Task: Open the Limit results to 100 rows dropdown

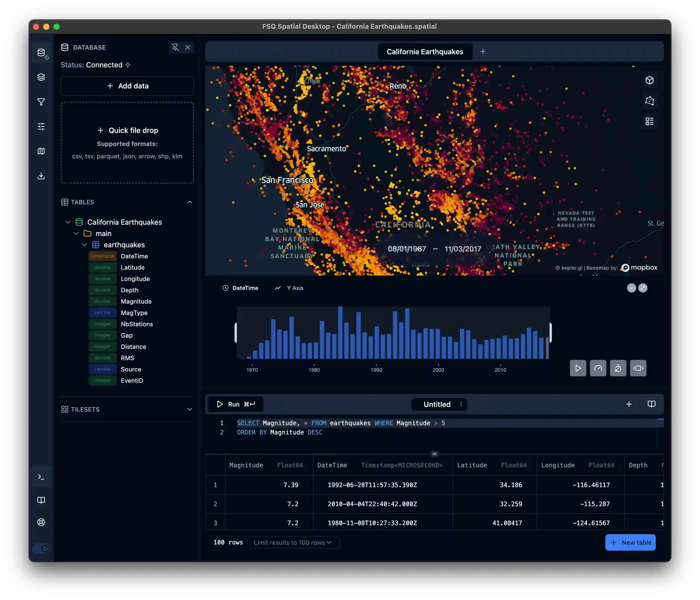Action: [x=293, y=542]
